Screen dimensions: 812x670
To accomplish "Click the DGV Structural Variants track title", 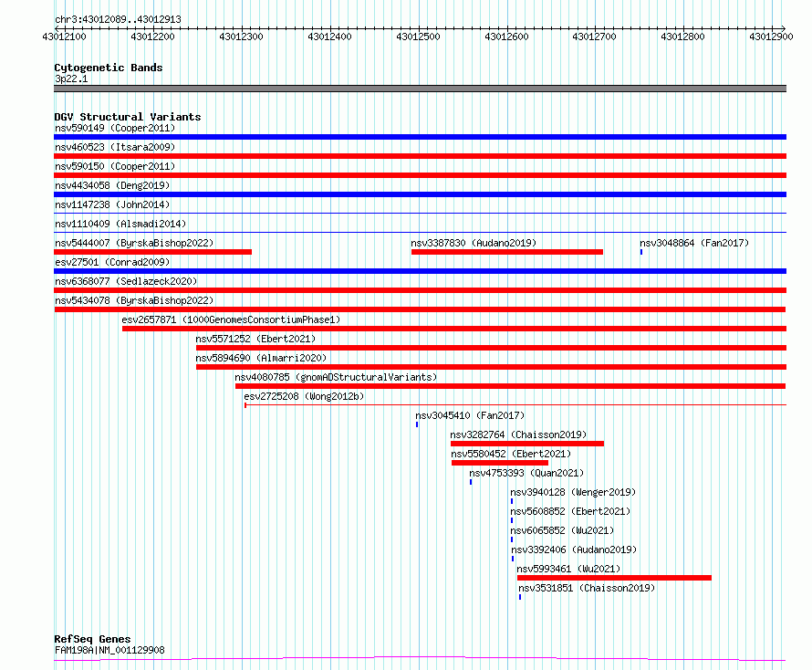I will click(x=128, y=117).
